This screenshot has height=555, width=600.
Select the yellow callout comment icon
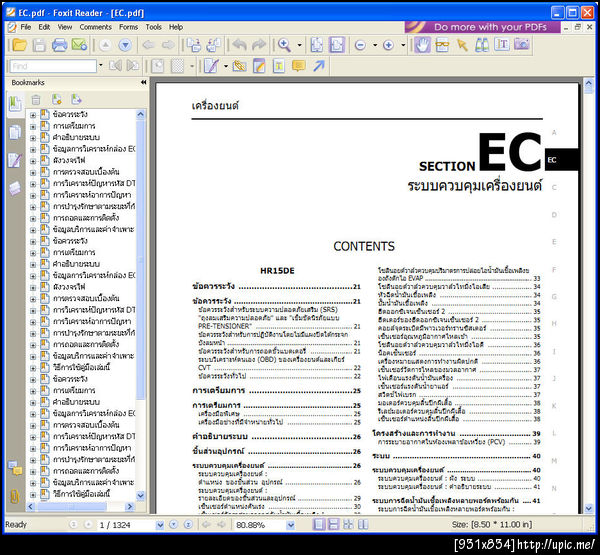click(x=298, y=66)
